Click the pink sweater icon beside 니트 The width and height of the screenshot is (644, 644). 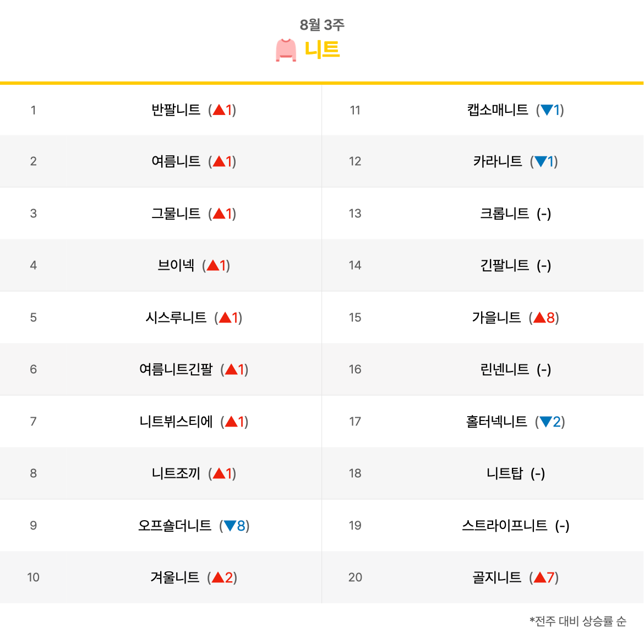286,50
